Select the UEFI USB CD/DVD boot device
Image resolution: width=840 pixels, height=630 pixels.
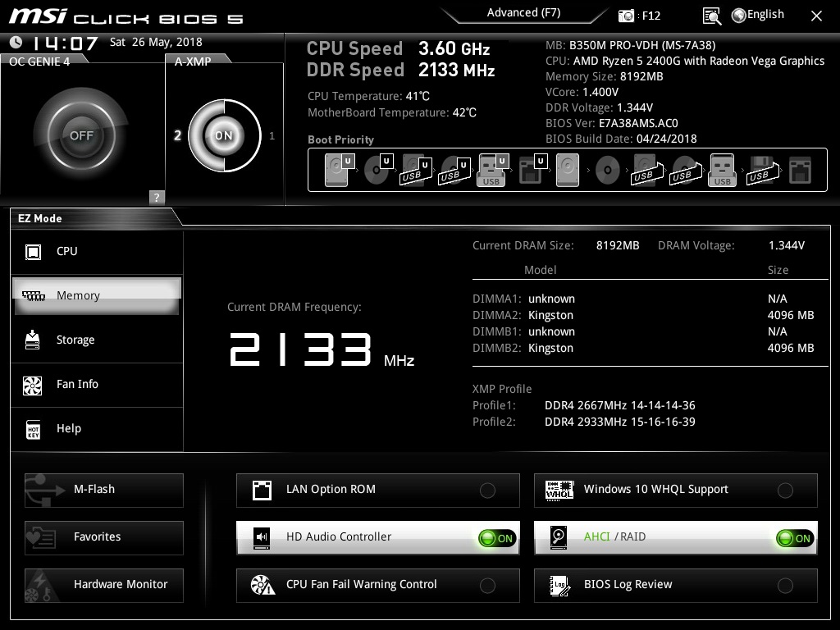click(454, 171)
